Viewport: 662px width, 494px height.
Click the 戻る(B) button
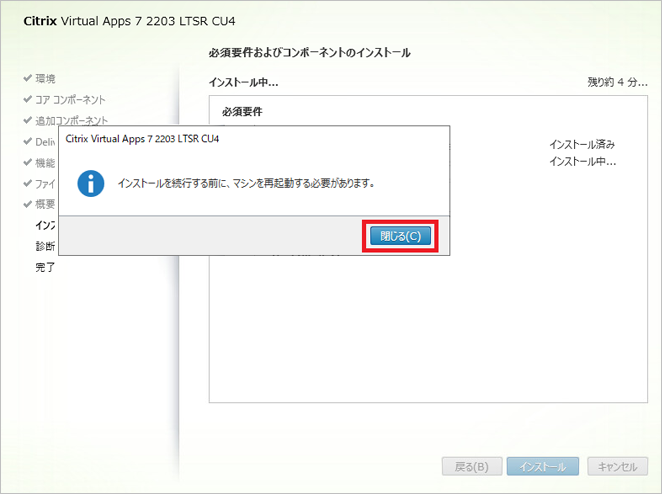click(x=472, y=467)
